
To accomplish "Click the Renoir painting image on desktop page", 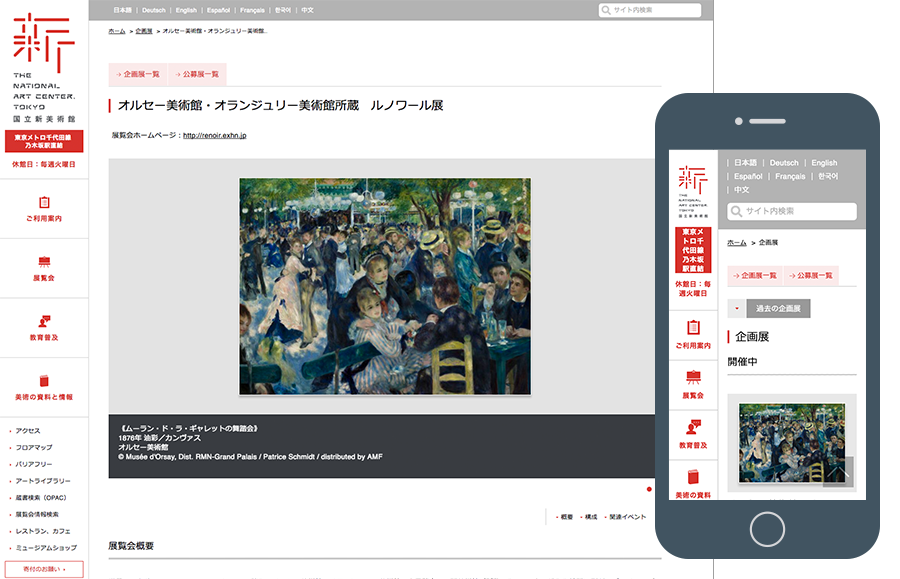I will [385, 286].
